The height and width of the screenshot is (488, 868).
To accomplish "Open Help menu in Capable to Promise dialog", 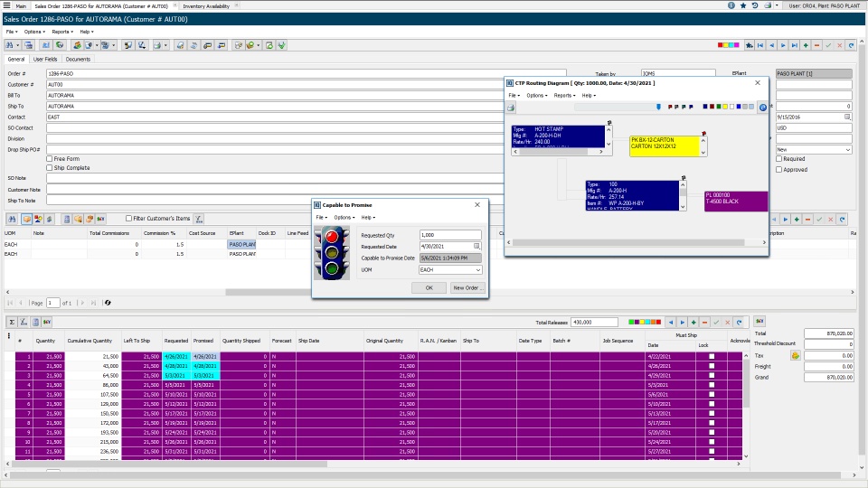I will point(368,218).
